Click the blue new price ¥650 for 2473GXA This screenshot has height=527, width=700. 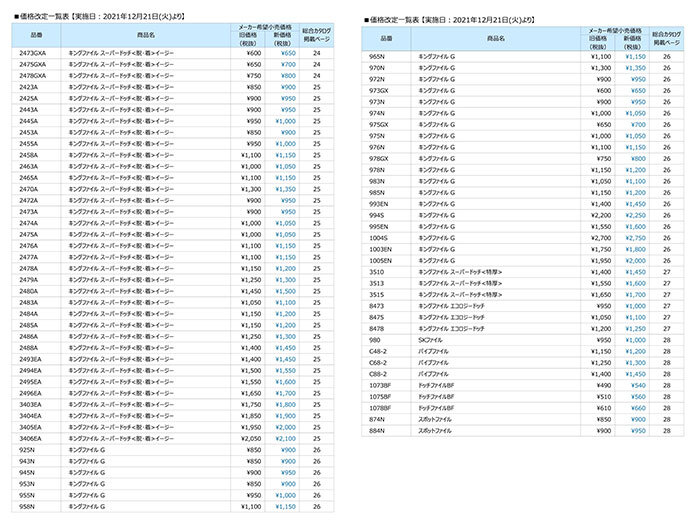coord(288,52)
